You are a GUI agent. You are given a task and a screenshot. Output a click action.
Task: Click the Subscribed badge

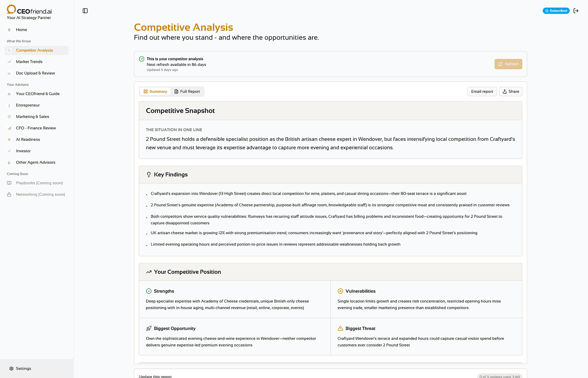[x=556, y=11]
